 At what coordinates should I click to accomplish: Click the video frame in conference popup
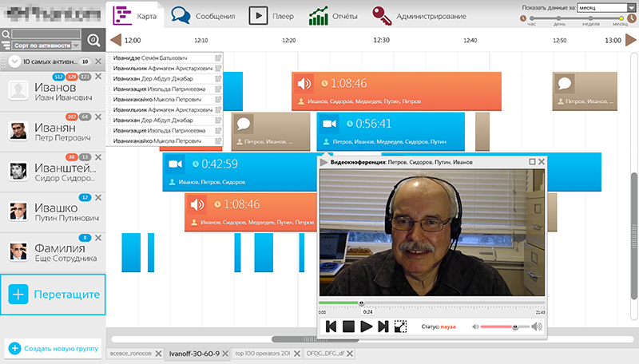coord(432,232)
